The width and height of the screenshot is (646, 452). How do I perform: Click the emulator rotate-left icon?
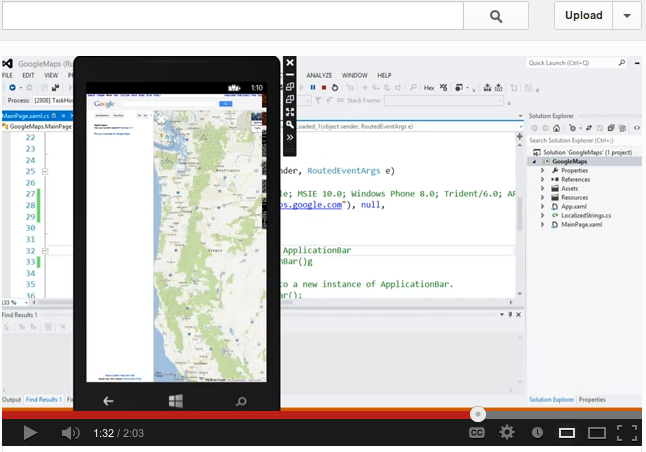[x=290, y=87]
